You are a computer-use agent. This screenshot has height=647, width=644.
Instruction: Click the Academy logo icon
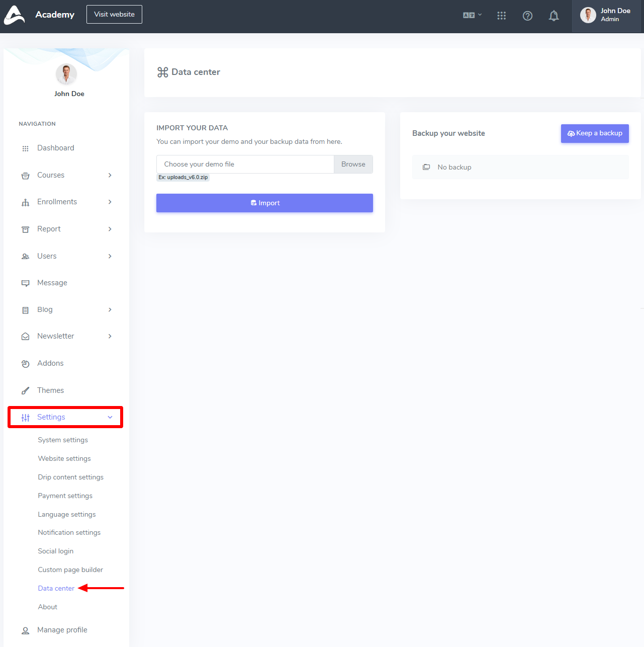pos(15,15)
